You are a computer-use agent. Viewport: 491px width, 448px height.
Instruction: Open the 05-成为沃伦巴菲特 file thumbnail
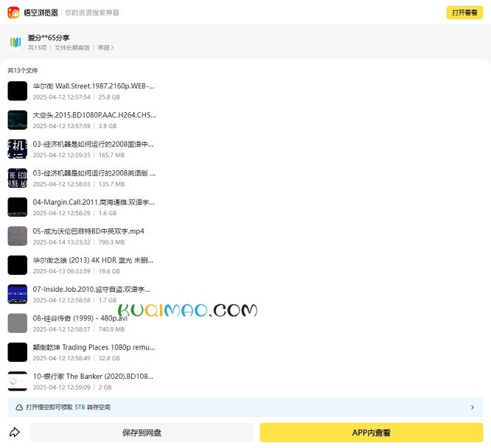coord(18,236)
